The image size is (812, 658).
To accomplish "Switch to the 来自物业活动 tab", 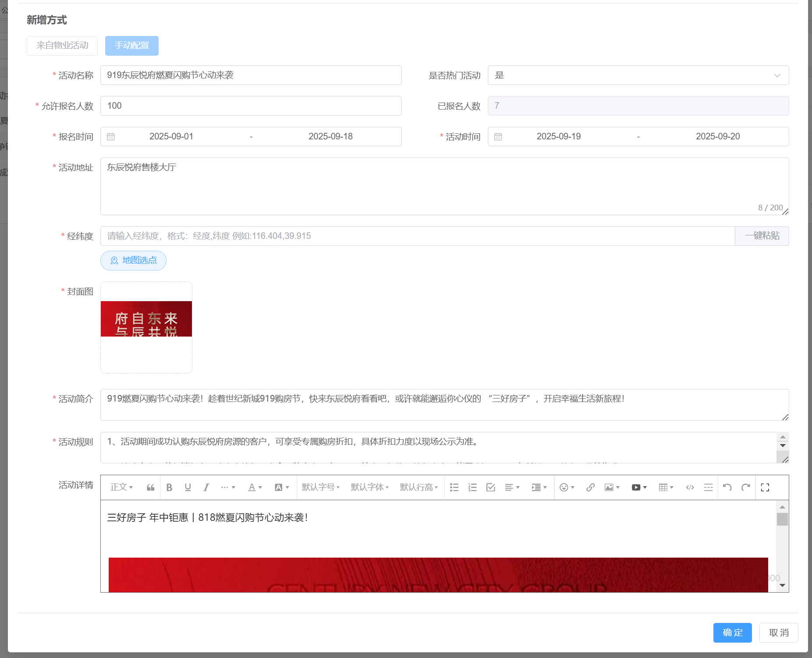I will pyautogui.click(x=62, y=46).
